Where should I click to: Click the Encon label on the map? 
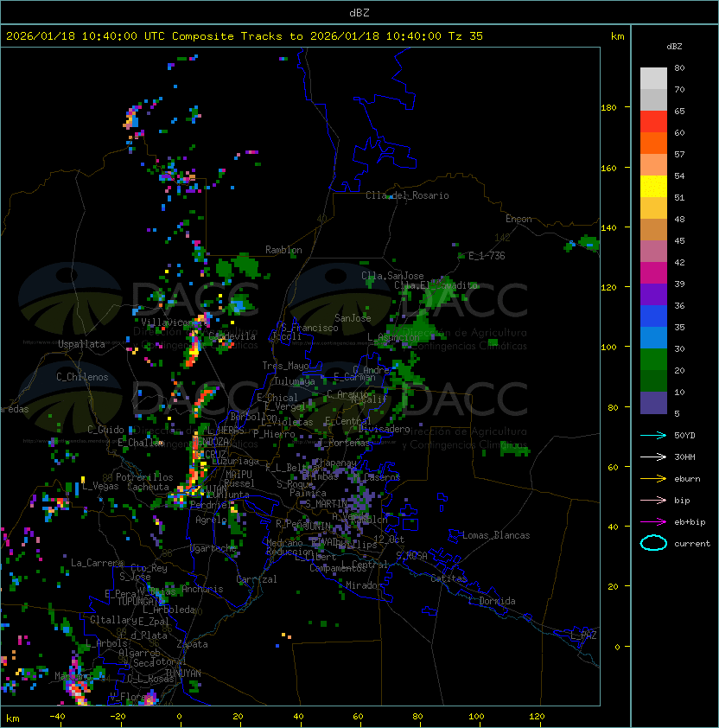point(519,219)
